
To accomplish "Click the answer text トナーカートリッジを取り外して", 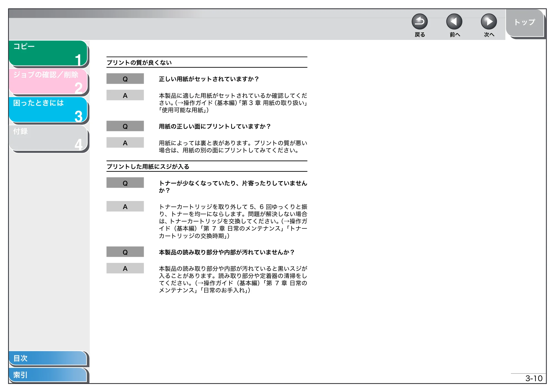I will pos(233,221).
